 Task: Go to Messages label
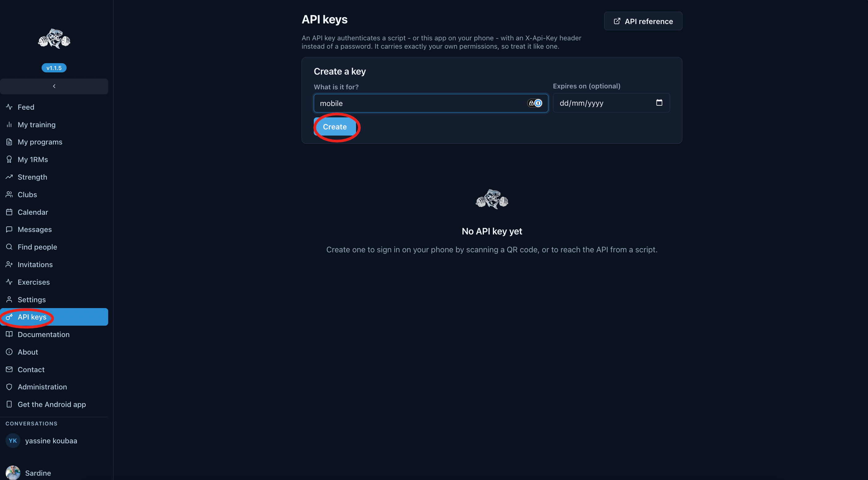pyautogui.click(x=35, y=230)
